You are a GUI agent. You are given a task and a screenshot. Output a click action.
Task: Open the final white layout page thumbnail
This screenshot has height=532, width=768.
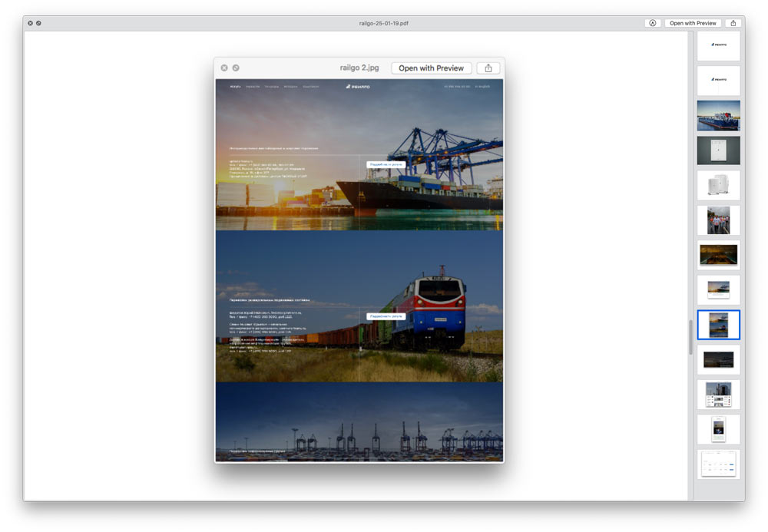click(x=718, y=464)
